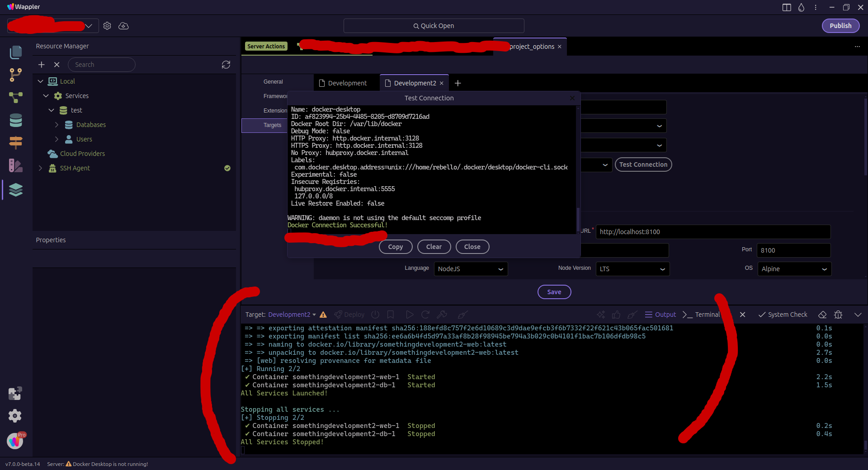868x470 pixels.
Task: Click the Wappler Pro account avatar
Action: [x=15, y=441]
